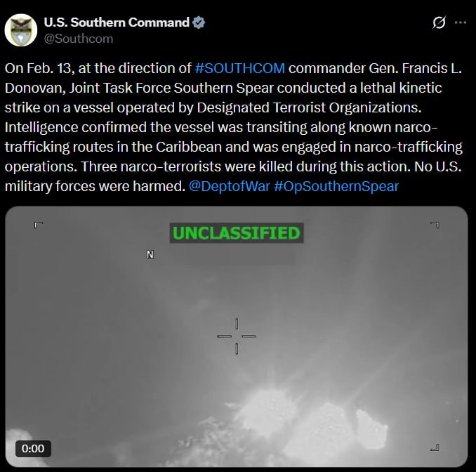The width and height of the screenshot is (476, 472).
Task: Follow the #SOUTHCOM hashtag
Action: [x=240, y=68]
